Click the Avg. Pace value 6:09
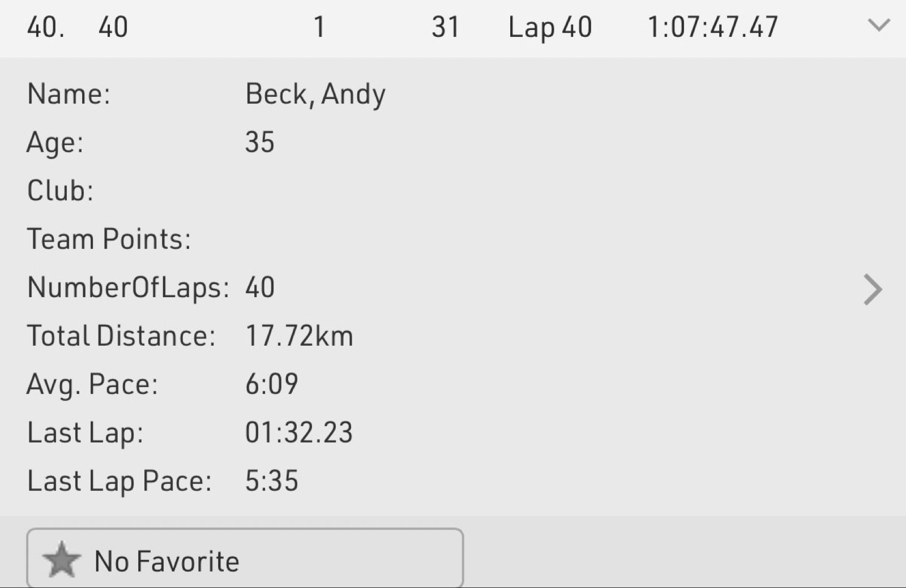This screenshot has height=588, width=906. click(x=271, y=384)
